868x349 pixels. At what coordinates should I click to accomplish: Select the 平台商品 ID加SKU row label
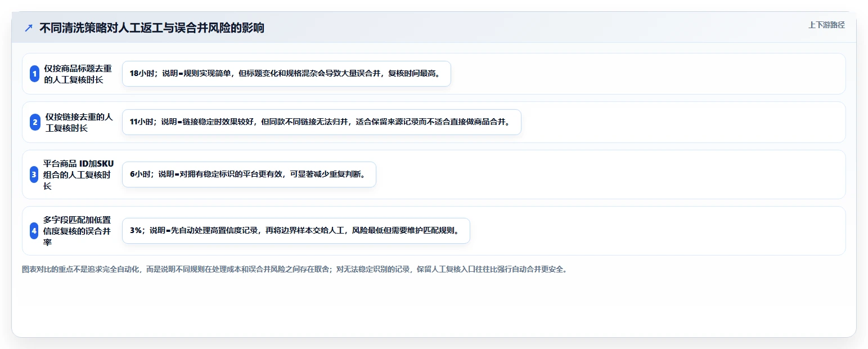click(x=78, y=174)
